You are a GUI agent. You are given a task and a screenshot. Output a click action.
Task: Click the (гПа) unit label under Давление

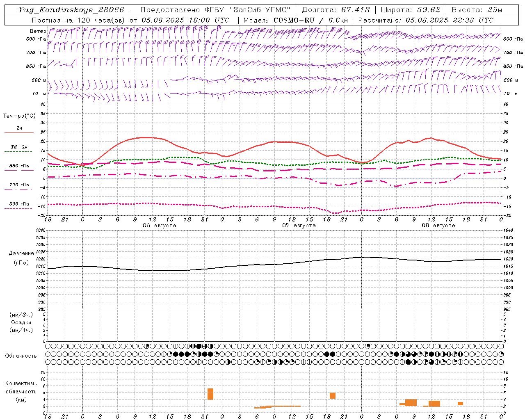coord(21,263)
